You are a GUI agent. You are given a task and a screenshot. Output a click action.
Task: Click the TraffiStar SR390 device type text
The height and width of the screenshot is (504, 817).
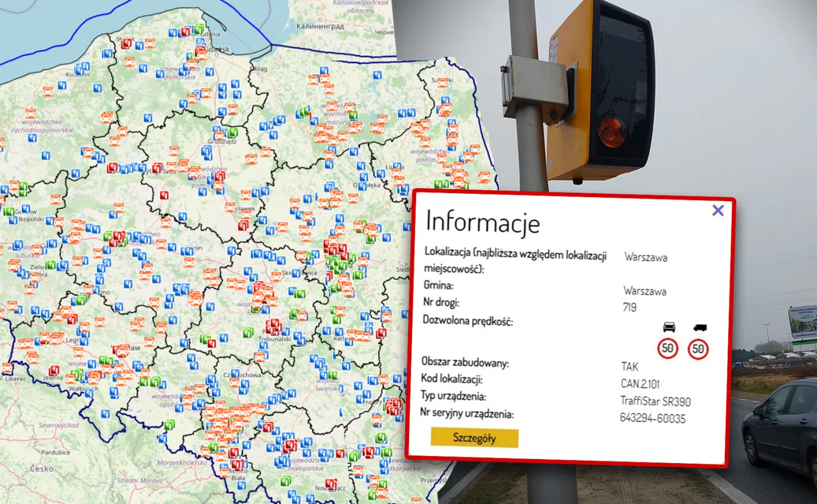pyautogui.click(x=655, y=401)
